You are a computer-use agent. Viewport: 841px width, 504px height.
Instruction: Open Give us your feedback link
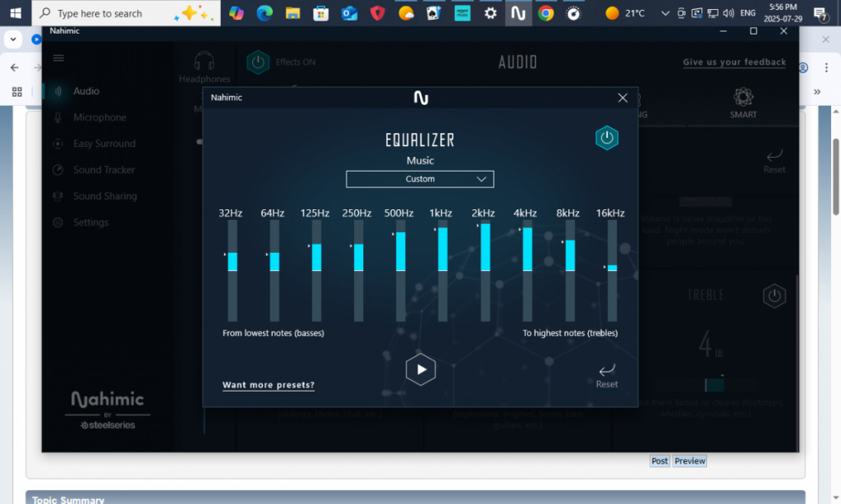tap(734, 62)
